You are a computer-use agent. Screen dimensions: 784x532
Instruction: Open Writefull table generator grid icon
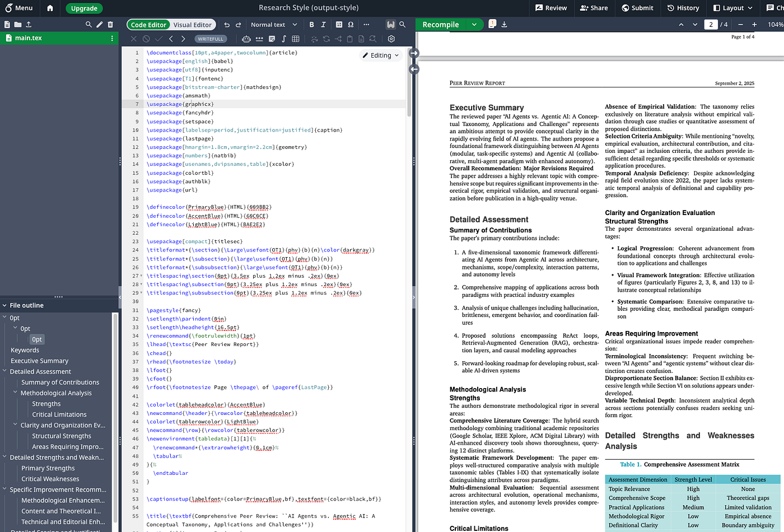296,39
